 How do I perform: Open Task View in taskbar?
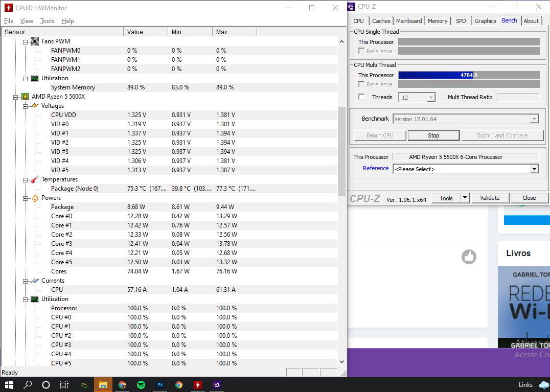(64, 385)
